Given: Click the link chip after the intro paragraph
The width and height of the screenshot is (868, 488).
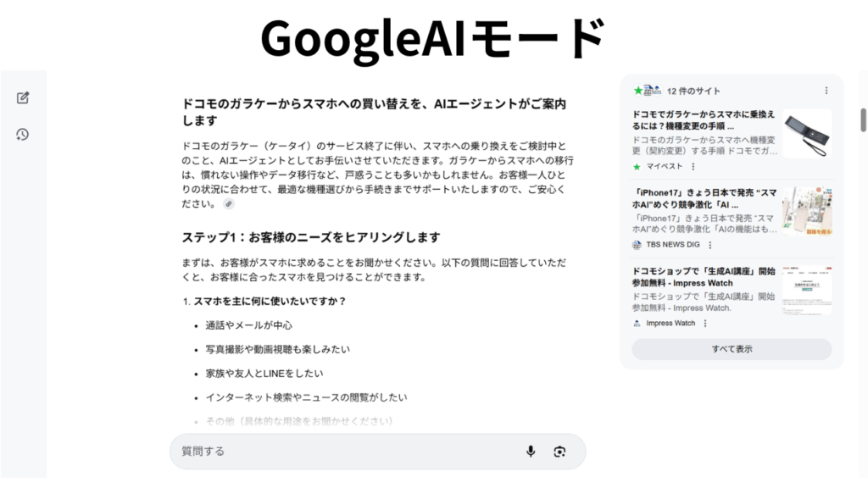Looking at the screenshot, I should [x=229, y=203].
